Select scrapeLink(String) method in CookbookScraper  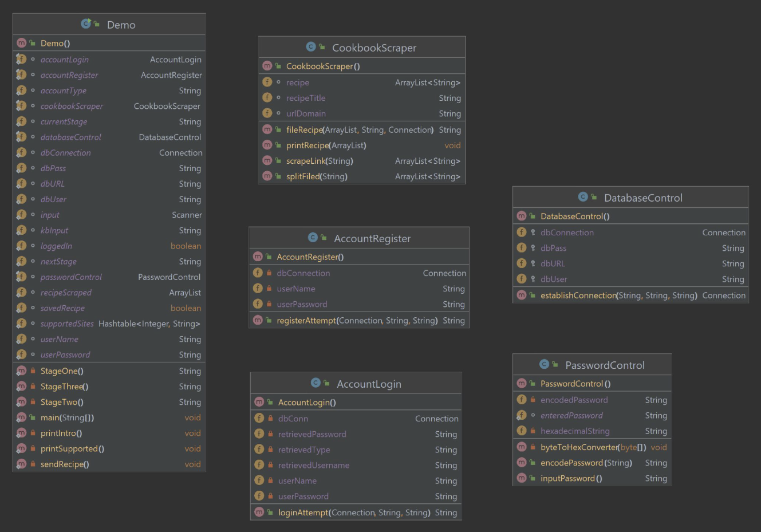(x=362, y=161)
